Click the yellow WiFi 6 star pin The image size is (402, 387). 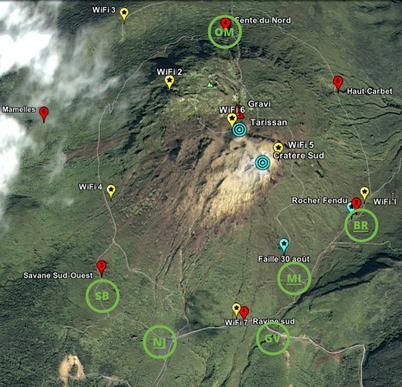click(232, 119)
